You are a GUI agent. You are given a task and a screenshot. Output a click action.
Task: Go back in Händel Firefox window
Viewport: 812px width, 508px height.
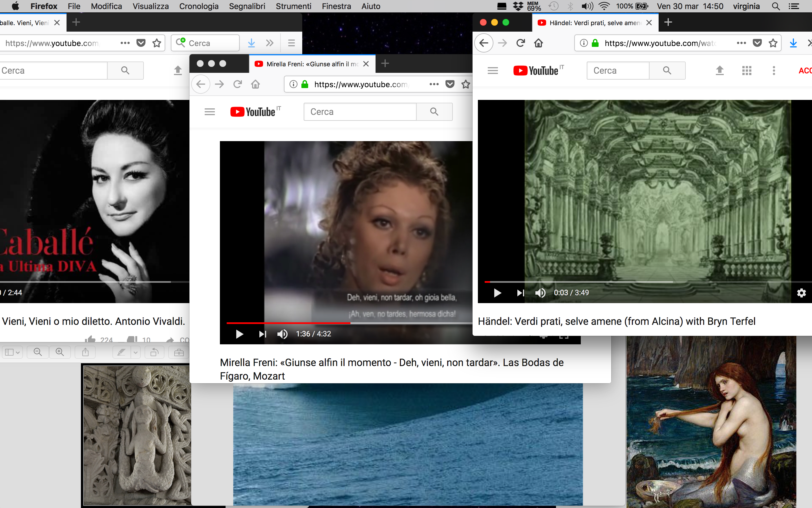484,43
